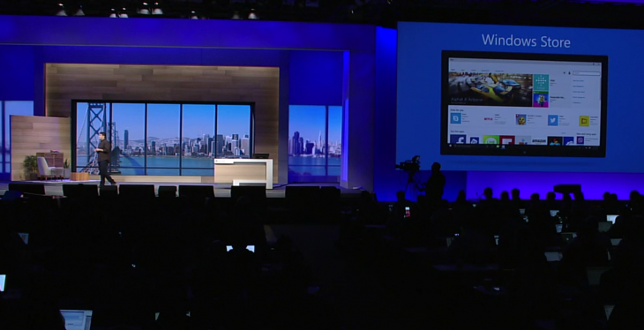Open the Amazon app tile
Image resolution: width=644 pixels, height=330 pixels.
539,140
